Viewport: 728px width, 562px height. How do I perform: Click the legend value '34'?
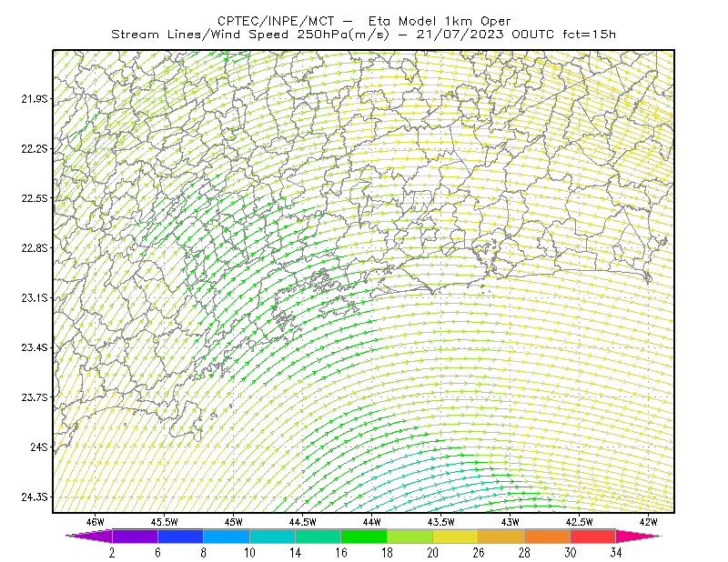(x=616, y=553)
